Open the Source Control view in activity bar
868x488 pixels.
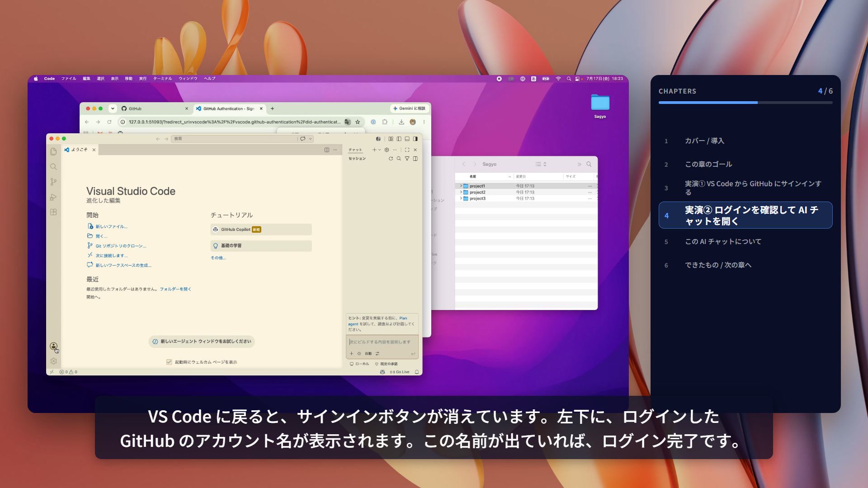pyautogui.click(x=53, y=182)
